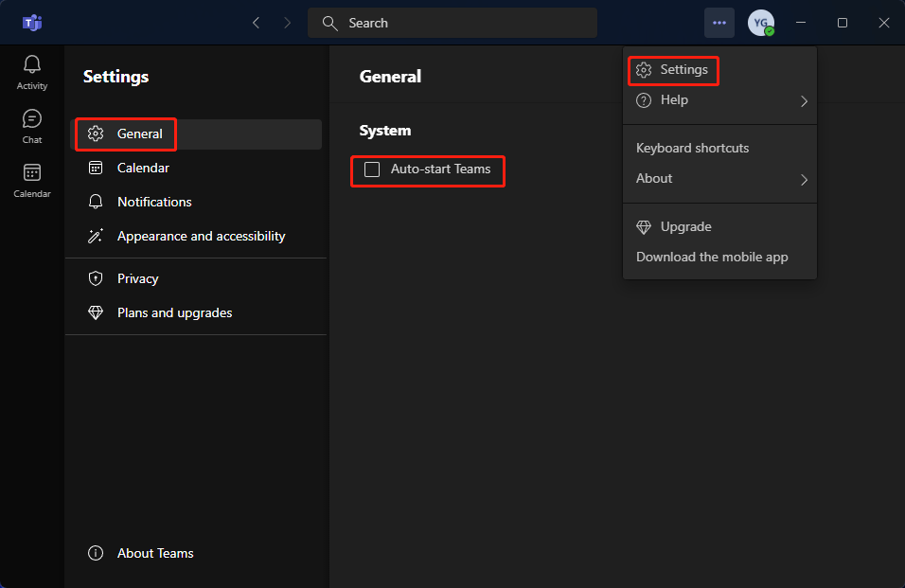This screenshot has width=905, height=588.
Task: Select Notifications settings category
Action: pos(196,202)
